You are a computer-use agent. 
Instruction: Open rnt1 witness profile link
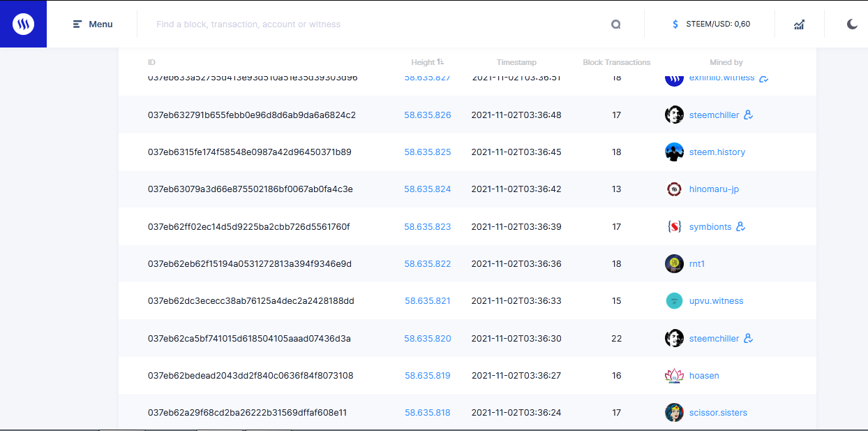click(698, 264)
